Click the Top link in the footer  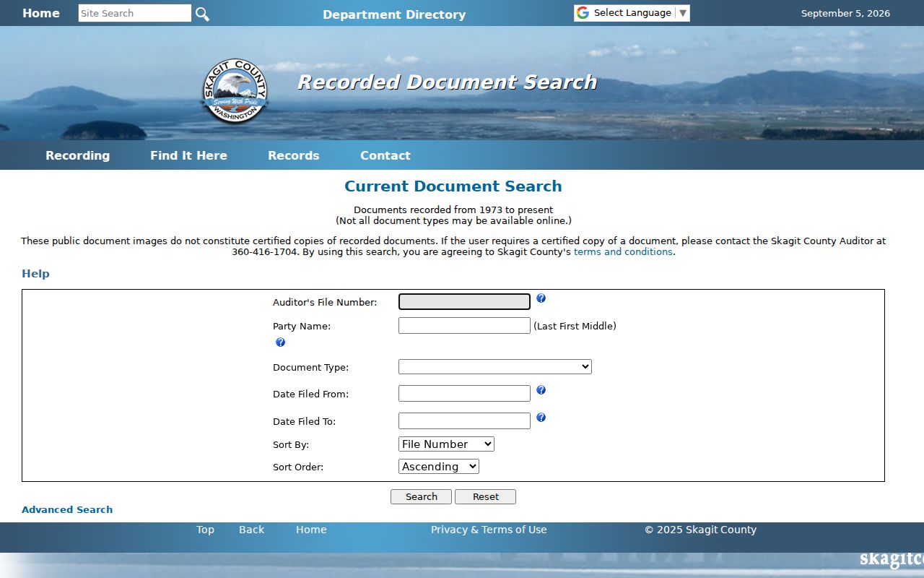click(205, 530)
